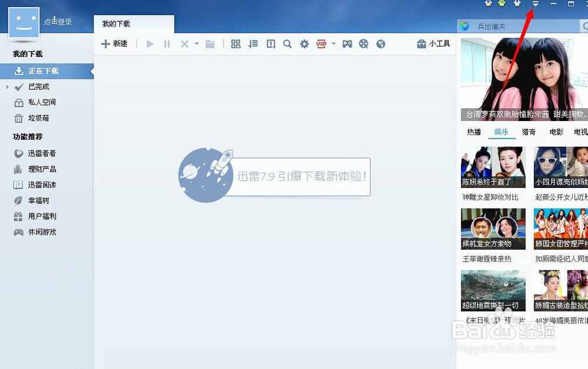The height and width of the screenshot is (369, 588).
Task: Click the 迅雷7.9 引爆下载新体验 banner
Action: (275, 176)
